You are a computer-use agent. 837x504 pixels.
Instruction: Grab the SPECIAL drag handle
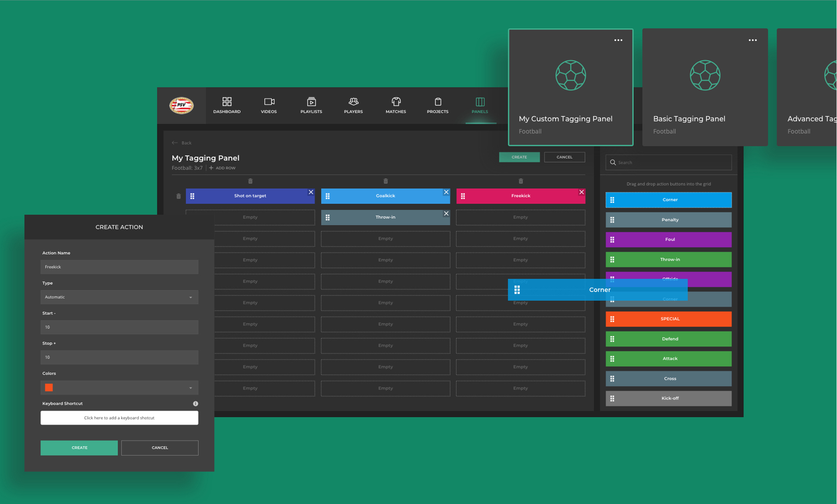[612, 319]
